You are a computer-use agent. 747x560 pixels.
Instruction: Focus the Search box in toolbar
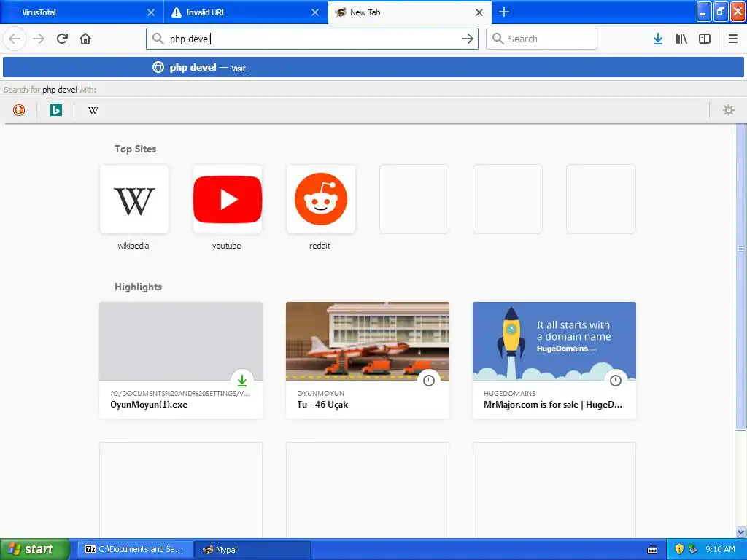click(x=542, y=39)
